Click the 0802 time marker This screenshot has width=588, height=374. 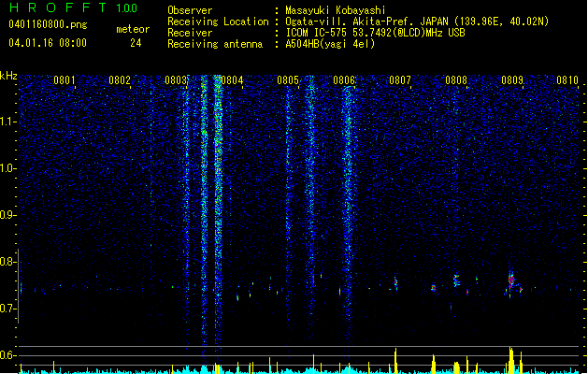[x=120, y=80]
